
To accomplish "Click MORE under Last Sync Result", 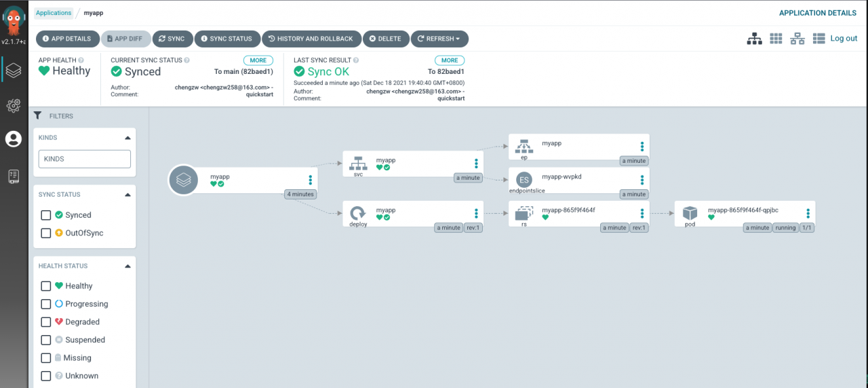I will 450,60.
